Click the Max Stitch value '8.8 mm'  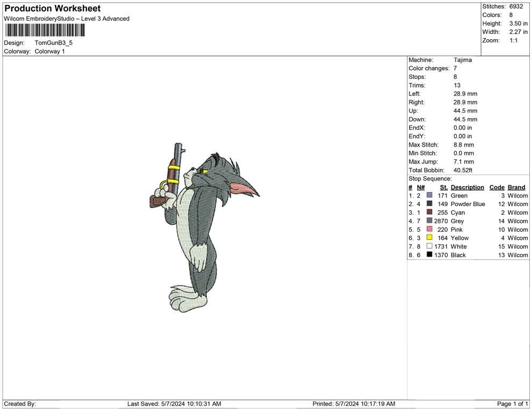(x=464, y=145)
